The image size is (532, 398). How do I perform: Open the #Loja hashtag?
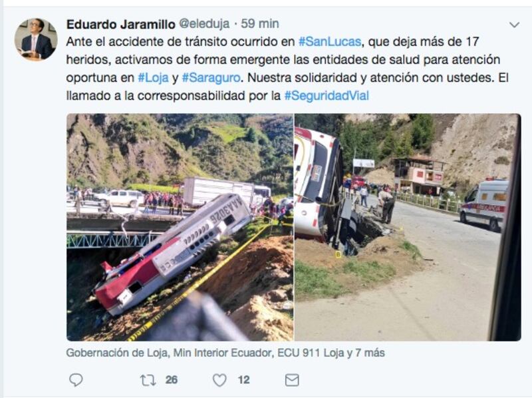click(153, 78)
